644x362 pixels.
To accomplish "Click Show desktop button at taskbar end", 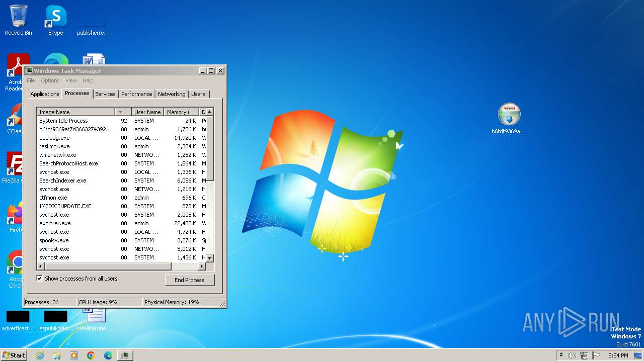I will point(638,355).
